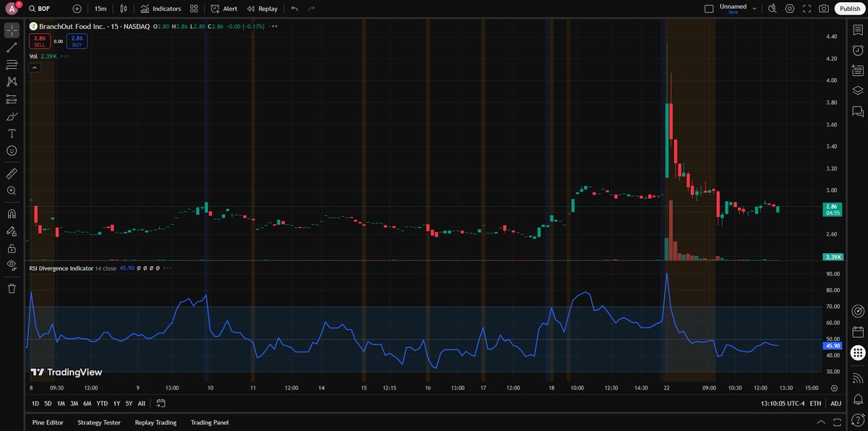The width and height of the screenshot is (868, 431).
Task: Open the alerts clock panel
Action: point(858,51)
